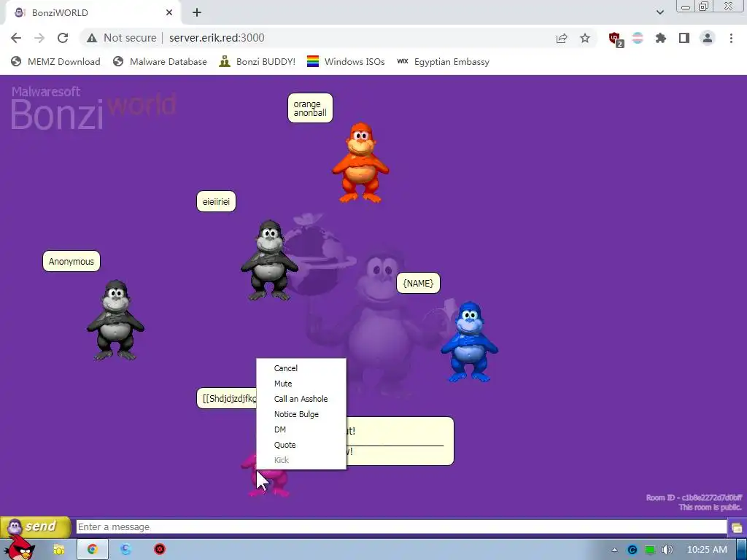Click the Anonymous name tag
Image resolution: width=747 pixels, height=560 pixels.
tap(71, 261)
